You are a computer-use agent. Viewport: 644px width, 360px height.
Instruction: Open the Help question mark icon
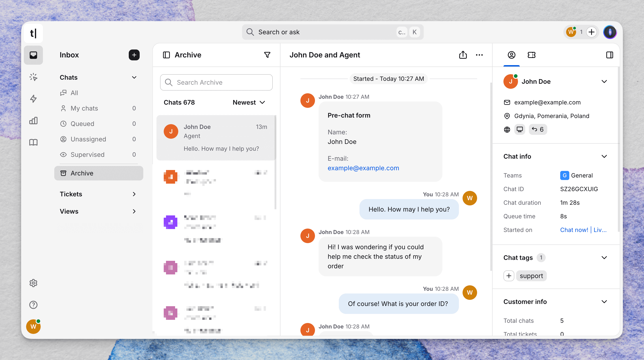[33, 305]
